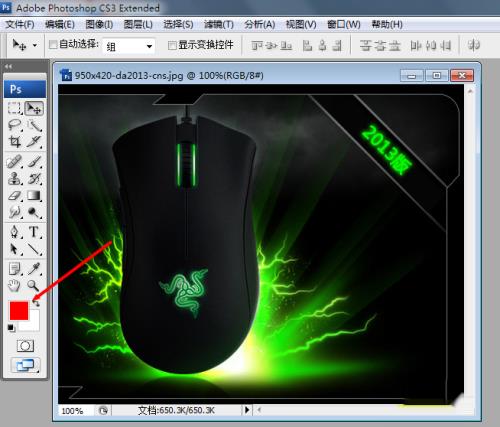Image resolution: width=500 pixels, height=427 pixels.
Task: Select the Horizontal Type tool
Action: click(x=34, y=232)
